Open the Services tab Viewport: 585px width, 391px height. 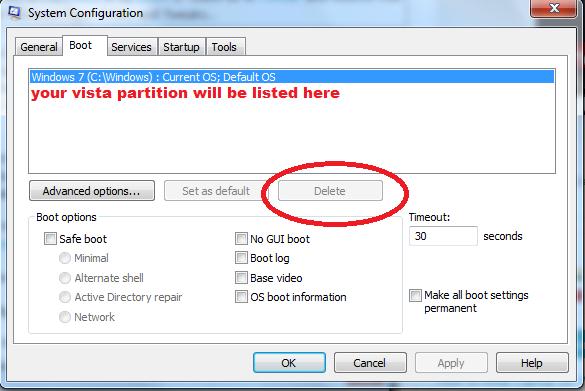tap(131, 47)
